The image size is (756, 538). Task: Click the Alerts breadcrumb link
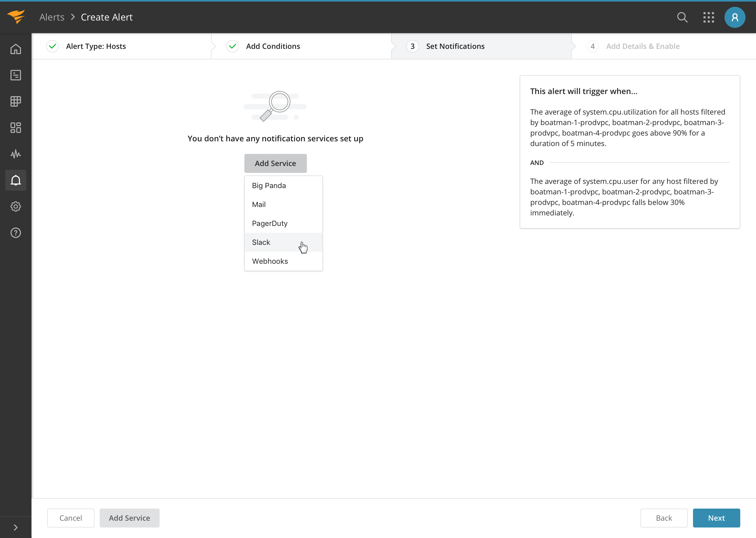point(52,17)
